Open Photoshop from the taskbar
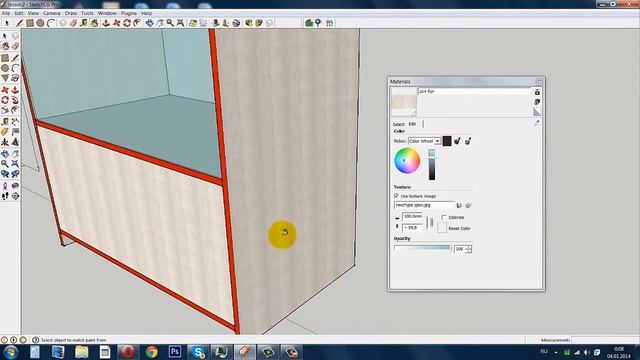The height and width of the screenshot is (360, 640). point(175,352)
